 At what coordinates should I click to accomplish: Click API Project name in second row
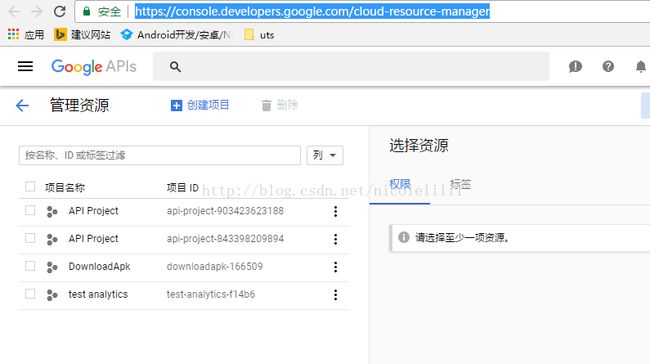click(93, 239)
